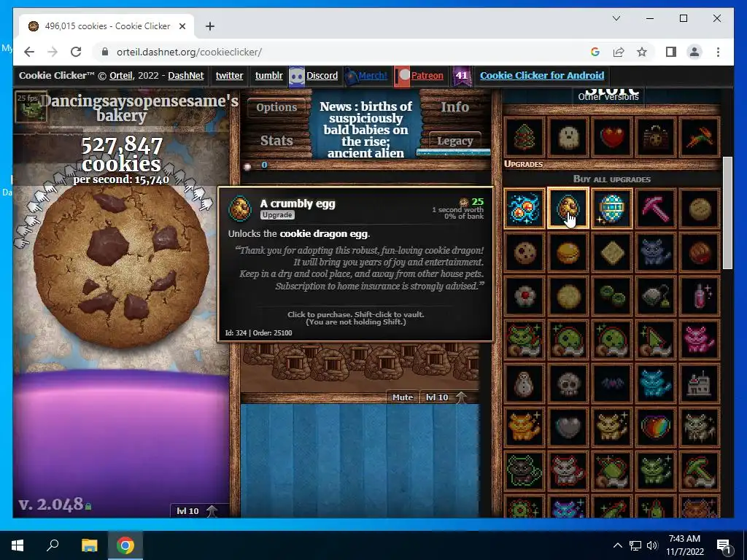
Task: Purchase the cyan blue kitten upgrade
Action: pyautogui.click(x=656, y=384)
